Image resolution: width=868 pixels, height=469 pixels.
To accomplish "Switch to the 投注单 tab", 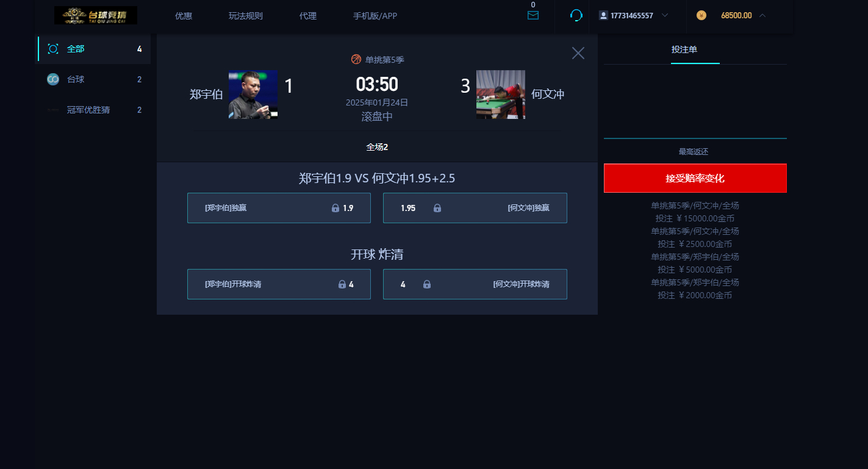I will click(684, 49).
